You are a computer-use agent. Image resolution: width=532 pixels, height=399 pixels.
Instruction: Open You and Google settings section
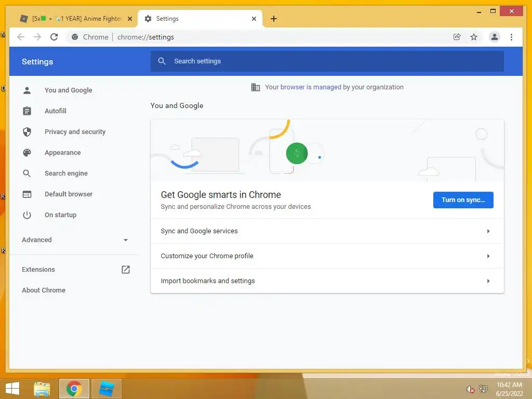point(68,90)
